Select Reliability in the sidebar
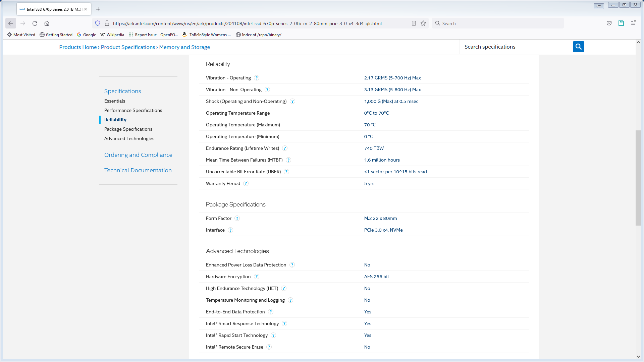This screenshot has height=362, width=644. click(x=115, y=120)
